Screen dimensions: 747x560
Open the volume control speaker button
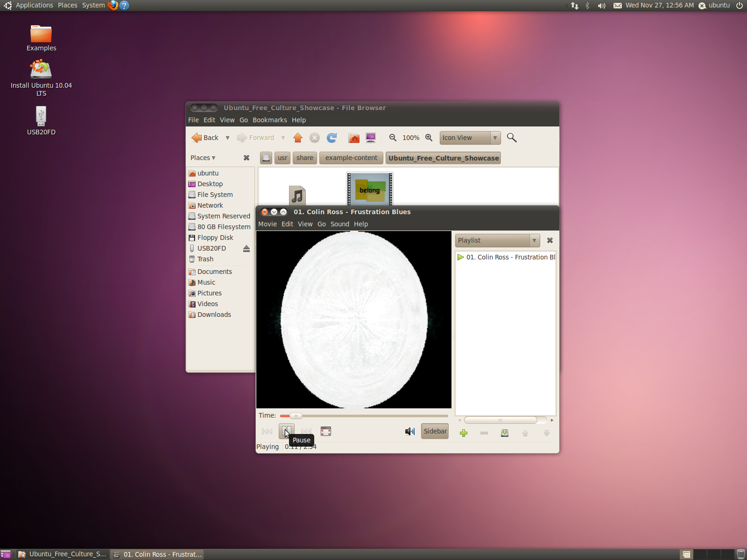point(410,431)
